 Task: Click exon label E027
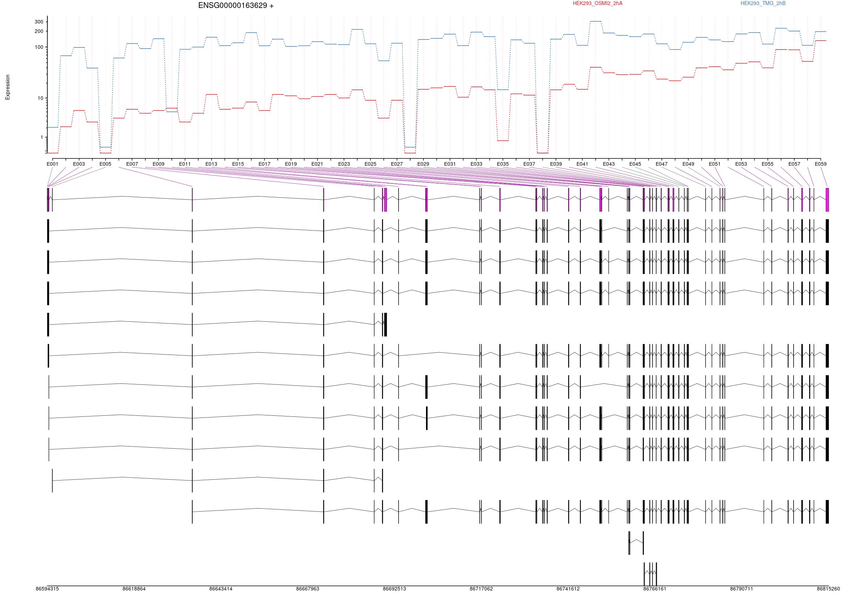(x=397, y=164)
